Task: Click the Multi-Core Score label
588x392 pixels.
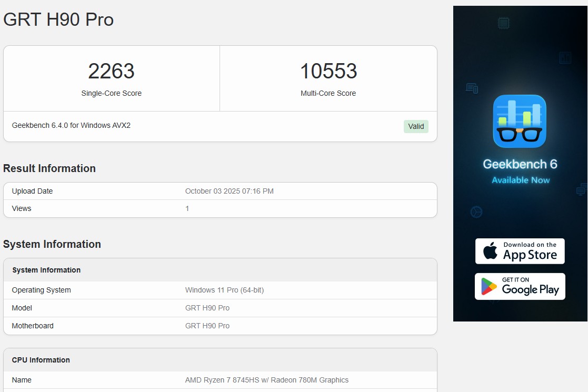Action: [x=328, y=93]
